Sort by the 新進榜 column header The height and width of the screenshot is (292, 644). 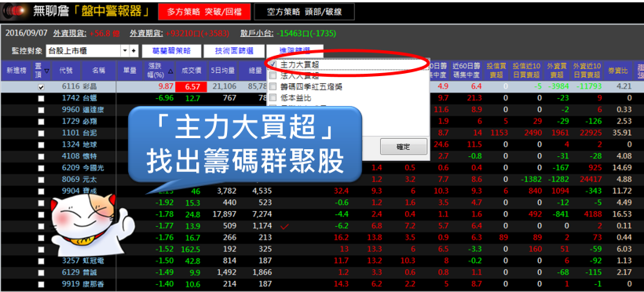[x=16, y=71]
